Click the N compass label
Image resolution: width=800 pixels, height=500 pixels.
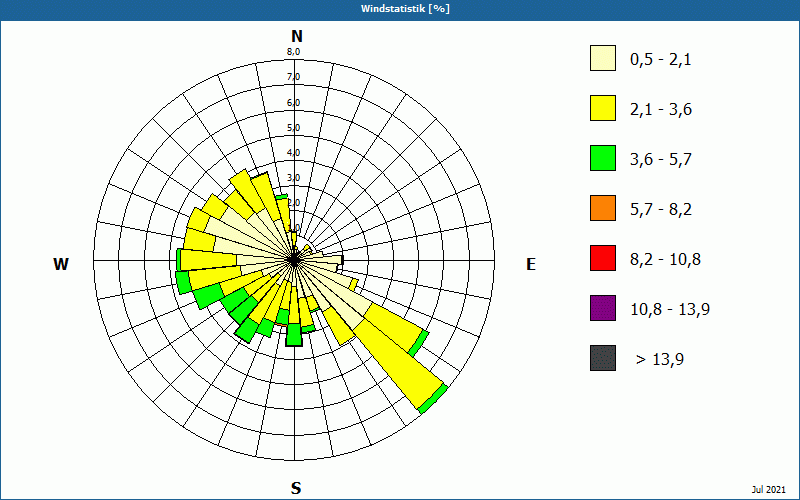[296, 36]
